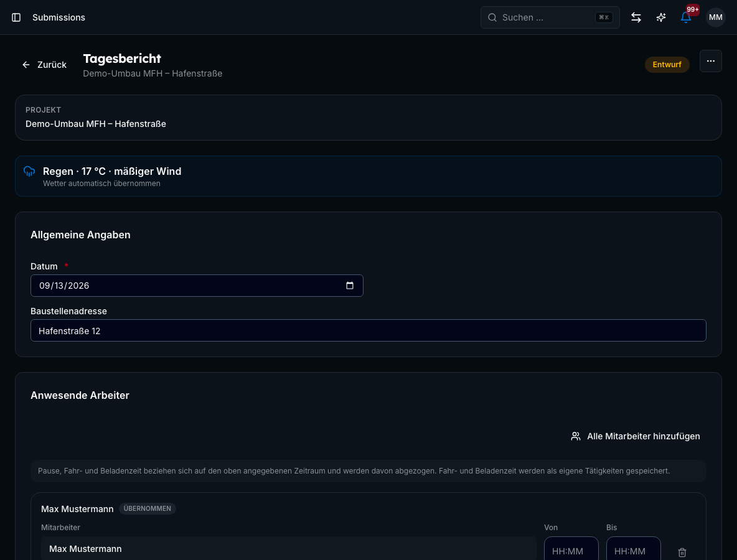
Task: Open the switch arrows icon
Action: 636,17
